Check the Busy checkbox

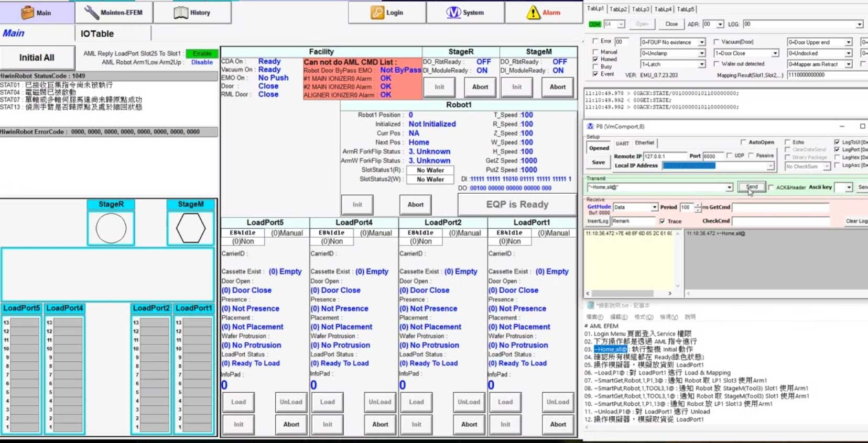[x=595, y=67]
